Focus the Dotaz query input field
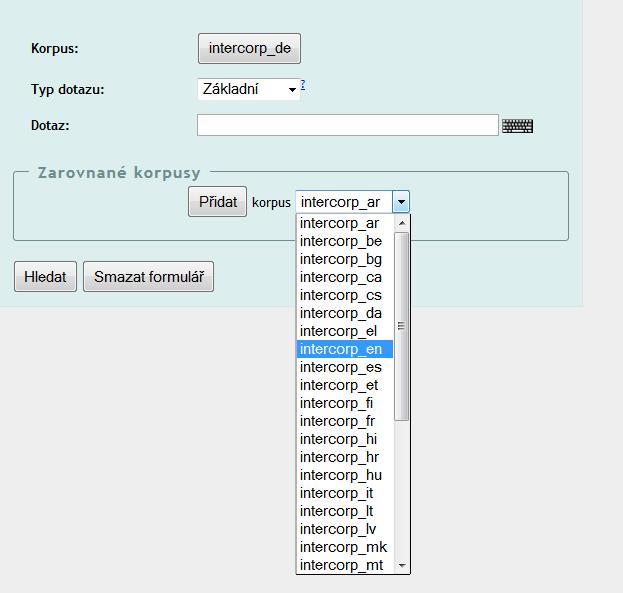 click(x=348, y=125)
